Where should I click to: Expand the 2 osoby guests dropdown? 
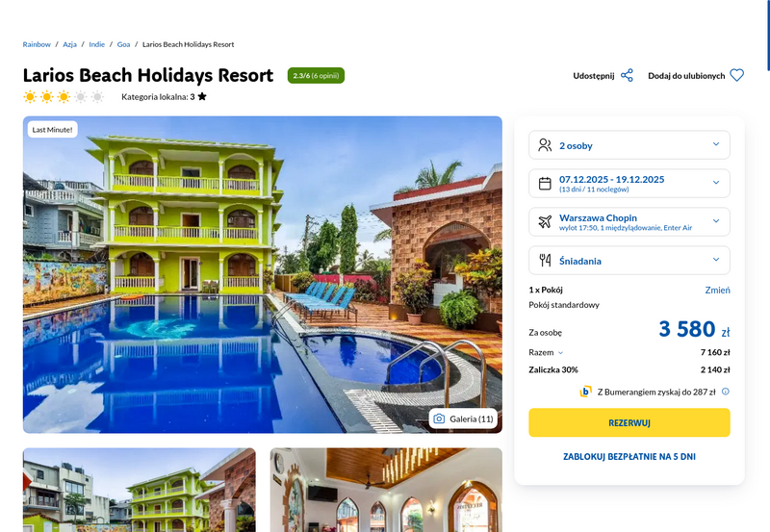[629, 145]
